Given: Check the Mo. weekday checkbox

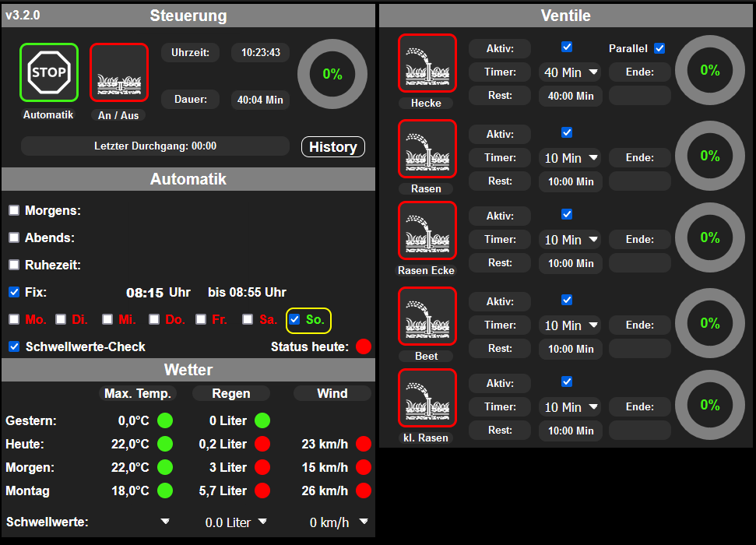Looking at the screenshot, I should coord(14,319).
